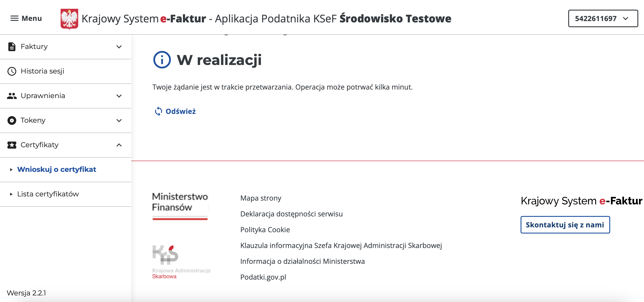Click the refresh arrows icon beside Odśwież
The height and width of the screenshot is (302, 644).
tap(159, 111)
